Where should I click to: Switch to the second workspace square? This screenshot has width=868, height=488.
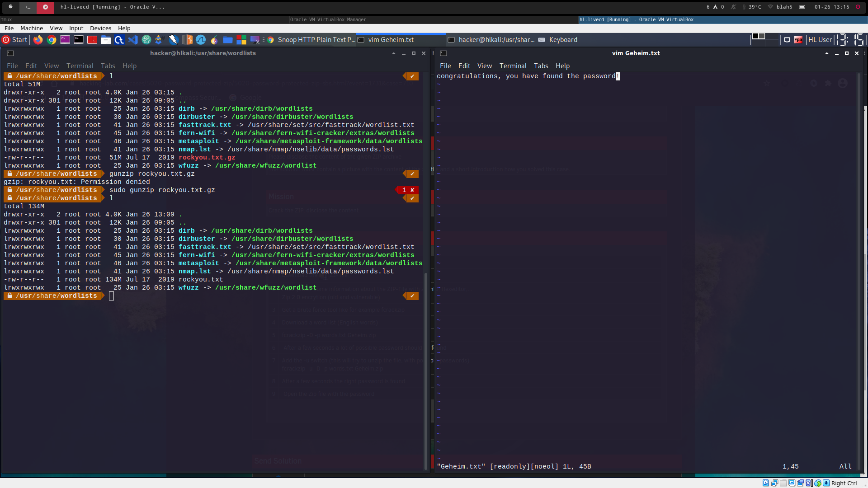pos(762,36)
